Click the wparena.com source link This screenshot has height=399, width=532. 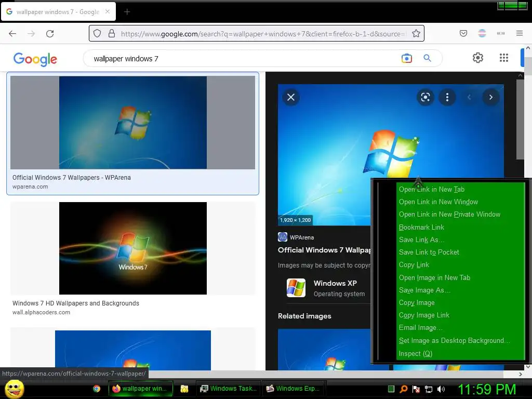pos(30,187)
